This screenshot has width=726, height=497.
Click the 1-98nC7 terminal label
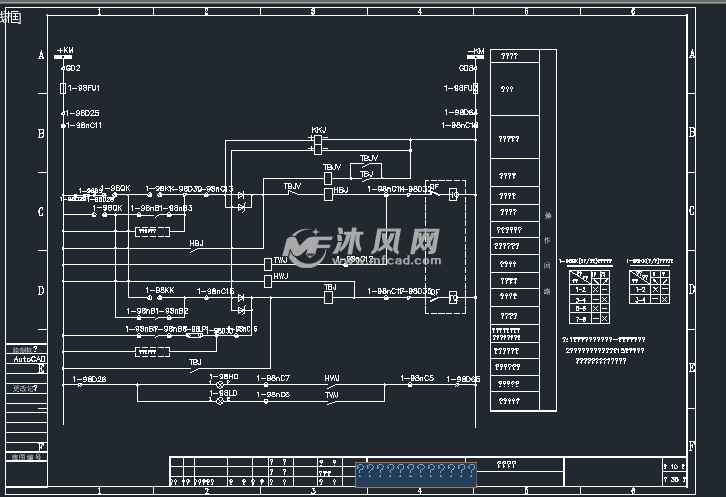(273, 378)
